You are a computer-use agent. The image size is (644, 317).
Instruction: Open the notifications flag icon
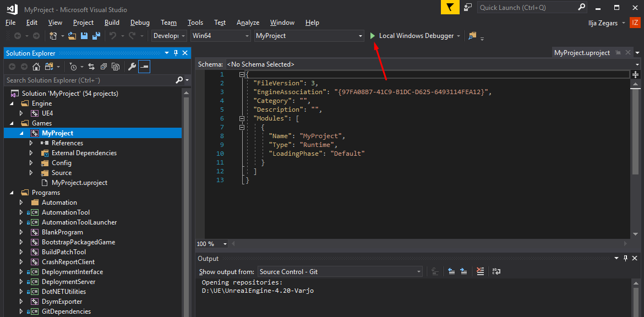tap(450, 7)
